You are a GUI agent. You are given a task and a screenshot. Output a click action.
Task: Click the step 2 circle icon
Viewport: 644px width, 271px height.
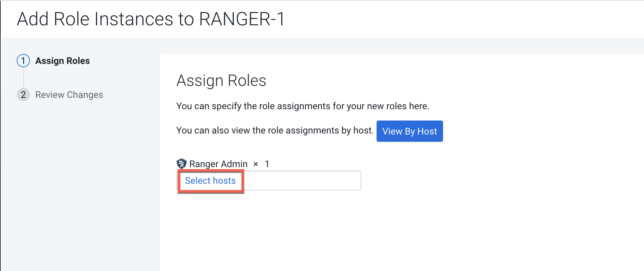[23, 95]
